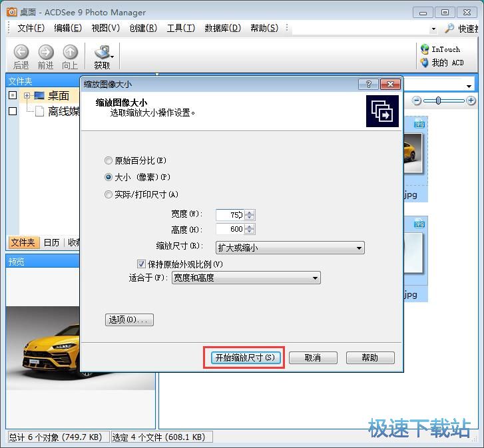Viewport: 484px width, 448px height.
Task: Decrease height value with down arrow
Action: point(250,232)
